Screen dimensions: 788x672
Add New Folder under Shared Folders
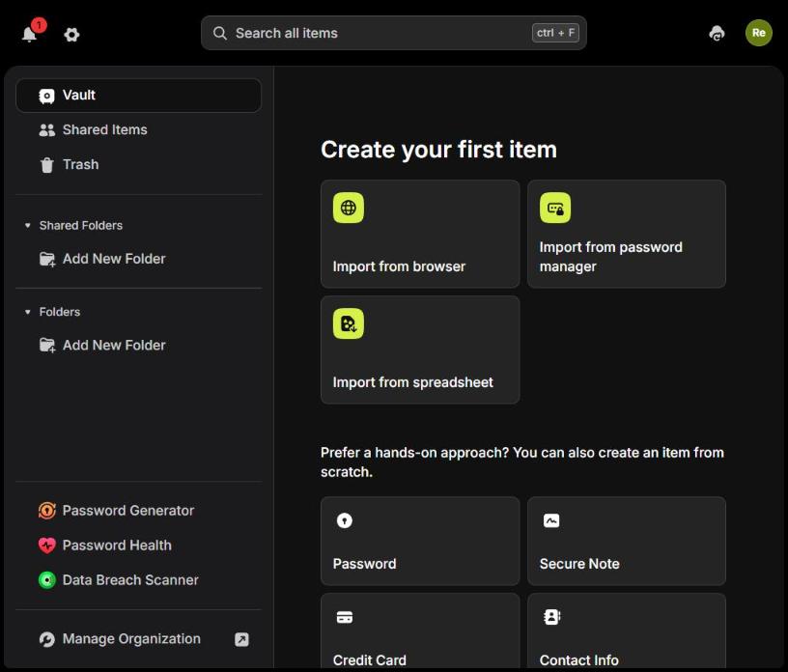(x=139, y=259)
